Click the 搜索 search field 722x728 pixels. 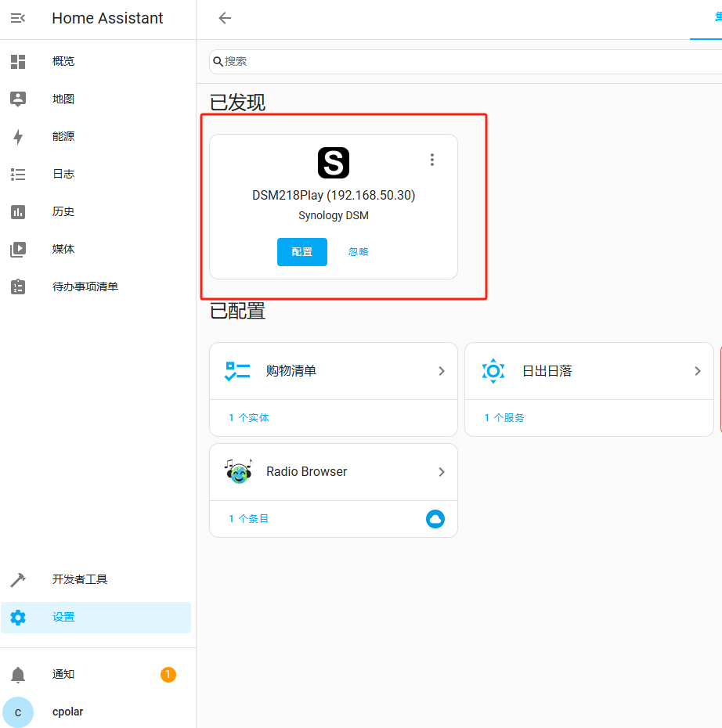tap(465, 61)
